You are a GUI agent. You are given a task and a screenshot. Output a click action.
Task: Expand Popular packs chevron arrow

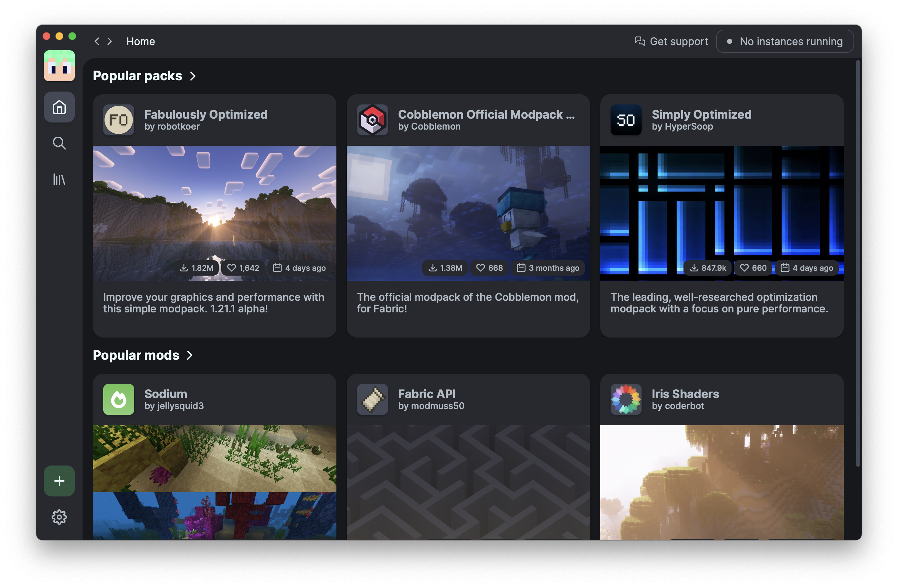point(193,76)
